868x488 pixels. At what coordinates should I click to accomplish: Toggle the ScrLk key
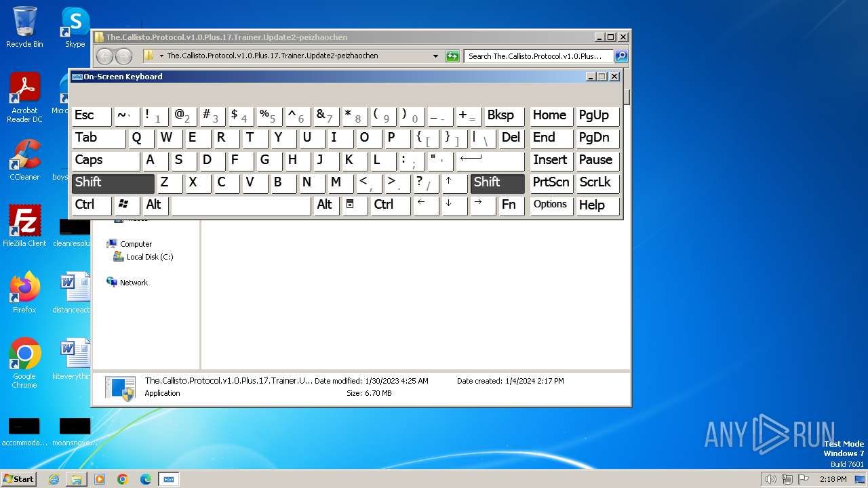pyautogui.click(x=597, y=182)
